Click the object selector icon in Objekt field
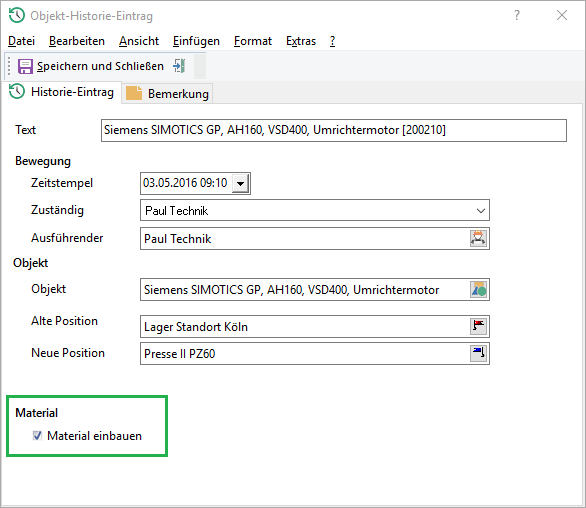586x508 pixels. click(478, 289)
